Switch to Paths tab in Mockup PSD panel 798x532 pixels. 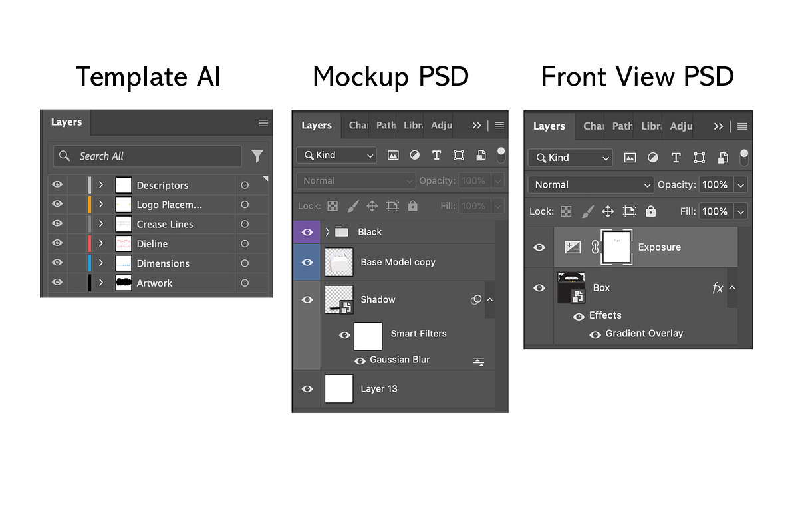[x=386, y=125]
